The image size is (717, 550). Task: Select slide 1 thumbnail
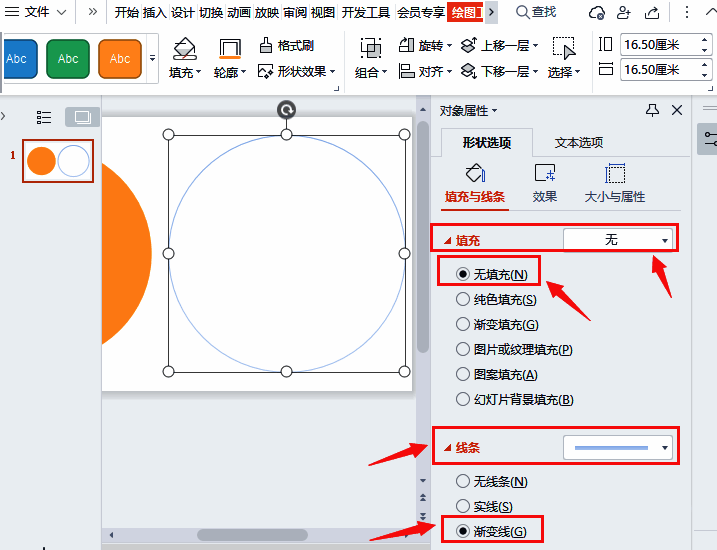click(58, 161)
